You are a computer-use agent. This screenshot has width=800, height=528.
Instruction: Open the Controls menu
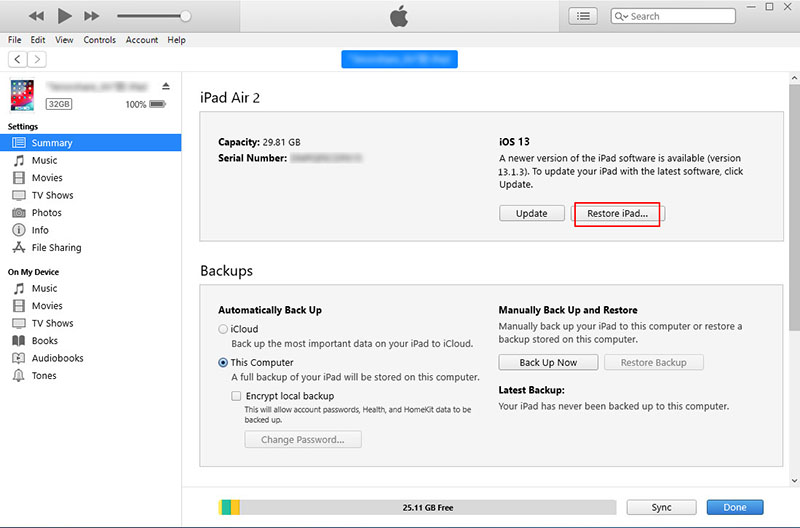(99, 40)
